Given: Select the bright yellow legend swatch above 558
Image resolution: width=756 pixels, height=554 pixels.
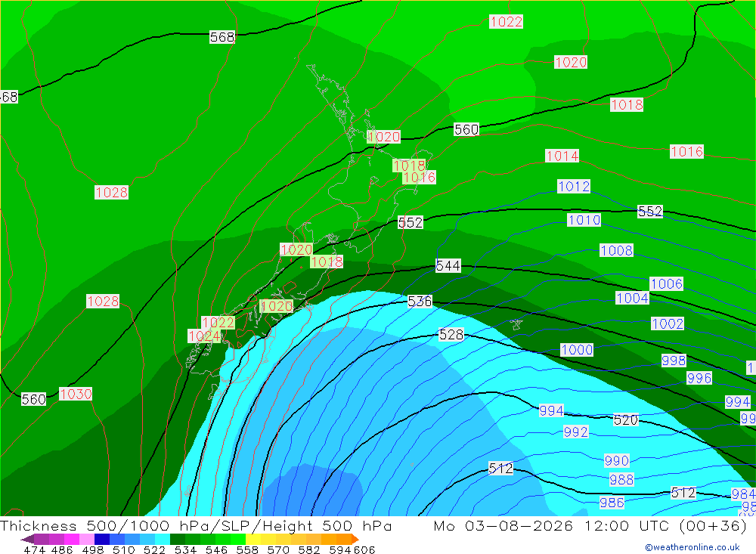Looking at the screenshot, I should [x=253, y=539].
